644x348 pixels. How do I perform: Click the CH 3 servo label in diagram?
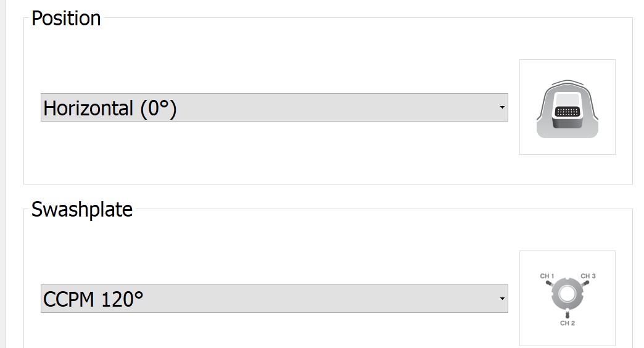[588, 276]
